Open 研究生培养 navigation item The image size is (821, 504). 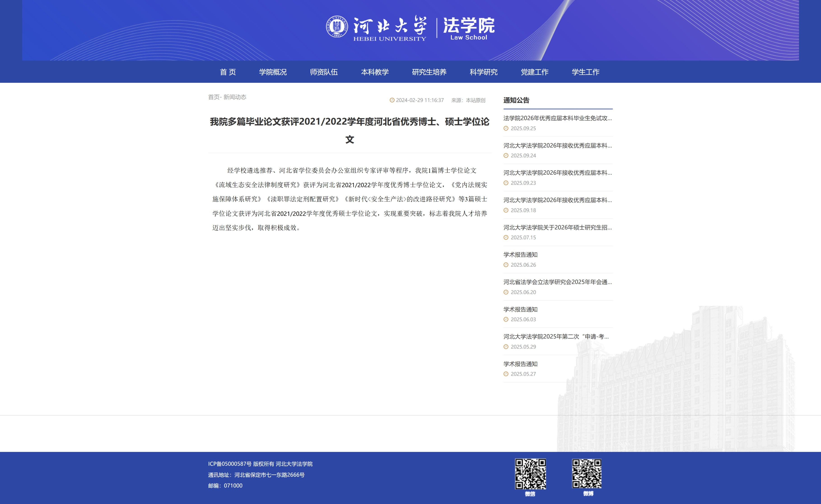(429, 72)
